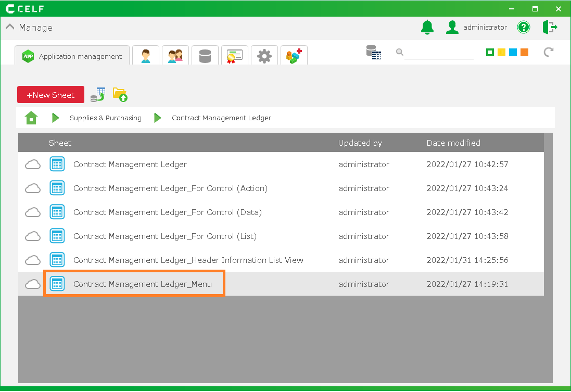
Task: Go to the home breadcrumb icon
Action: pos(31,118)
